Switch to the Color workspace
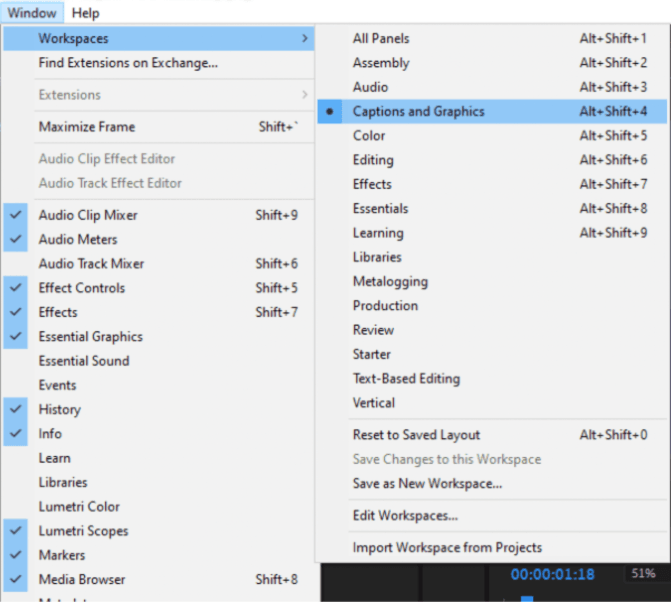 (x=369, y=136)
